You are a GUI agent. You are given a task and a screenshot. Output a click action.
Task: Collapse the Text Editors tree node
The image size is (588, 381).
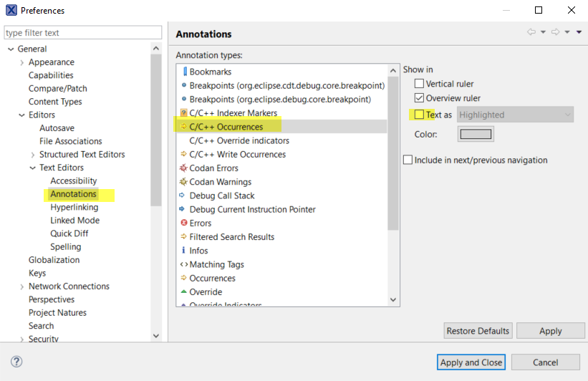pos(33,168)
